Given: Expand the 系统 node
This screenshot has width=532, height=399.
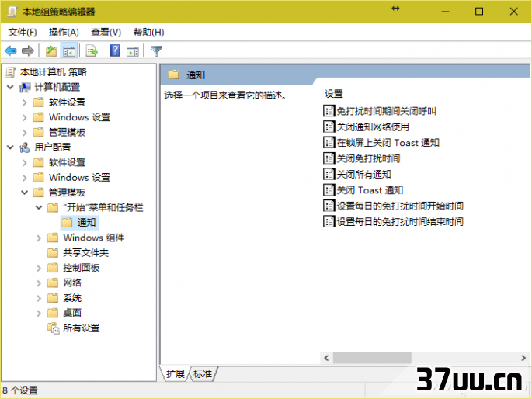Looking at the screenshot, I should tap(39, 298).
